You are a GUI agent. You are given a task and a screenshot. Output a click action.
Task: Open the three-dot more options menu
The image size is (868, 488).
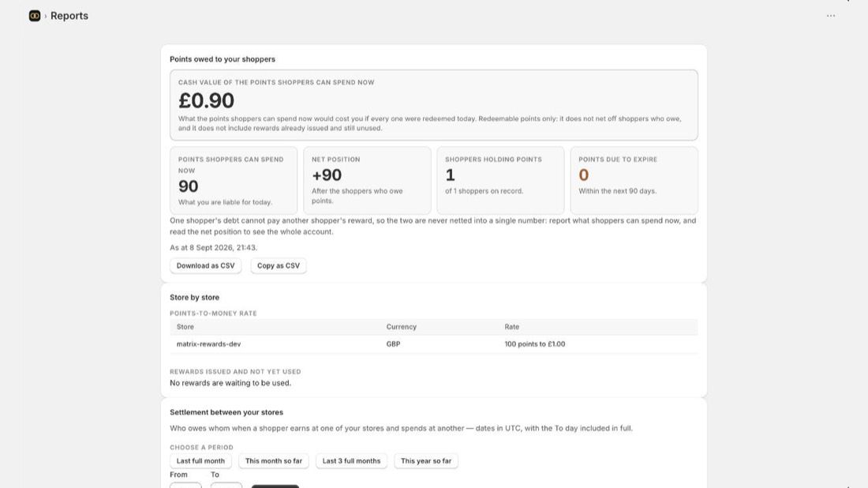[x=830, y=16]
